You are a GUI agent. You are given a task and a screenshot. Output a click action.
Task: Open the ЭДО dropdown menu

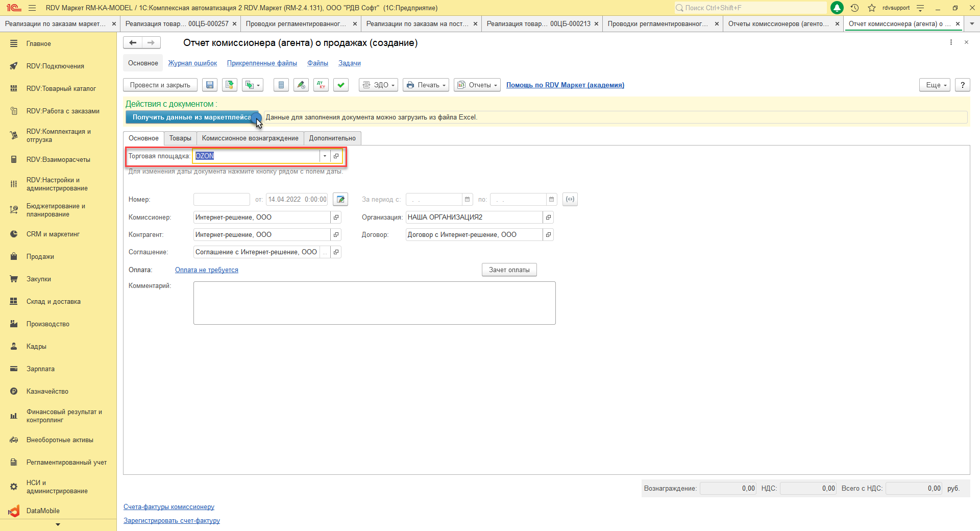click(378, 85)
